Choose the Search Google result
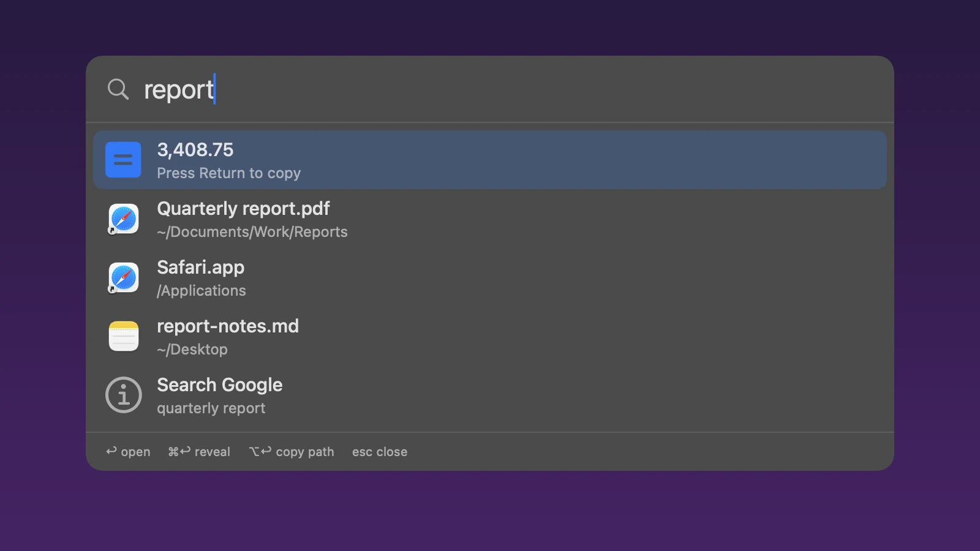 click(x=490, y=395)
